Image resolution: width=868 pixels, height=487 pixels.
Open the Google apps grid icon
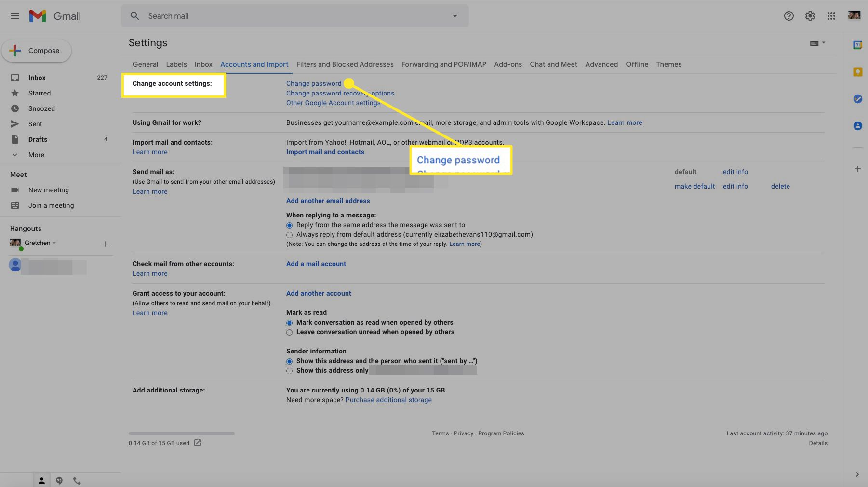coord(831,16)
